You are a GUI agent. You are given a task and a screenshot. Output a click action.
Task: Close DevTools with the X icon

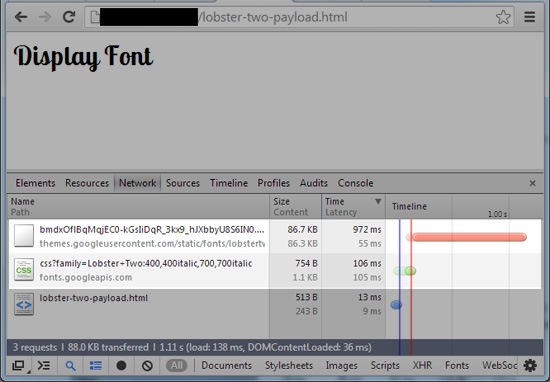(x=532, y=183)
